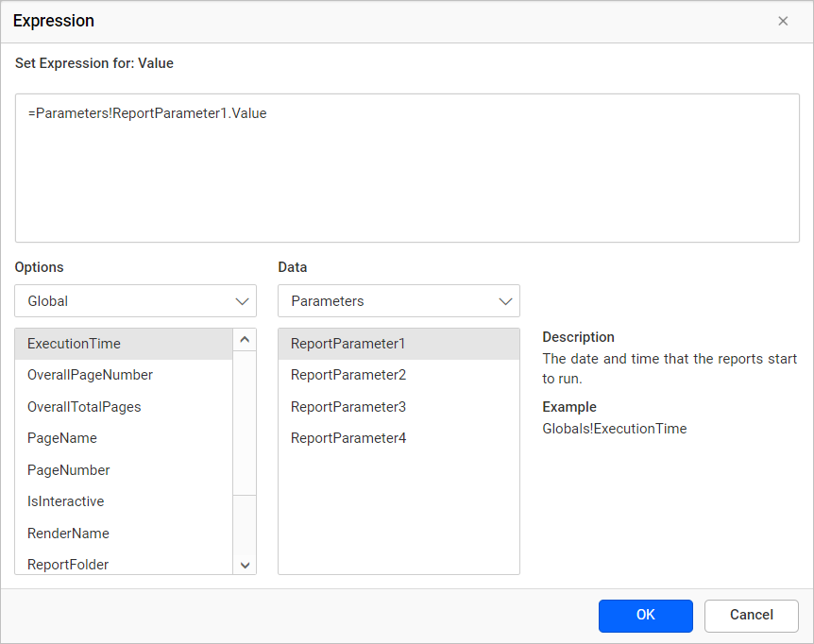814x644 pixels.
Task: Choose ReportParameter3 in the data list
Action: point(399,407)
